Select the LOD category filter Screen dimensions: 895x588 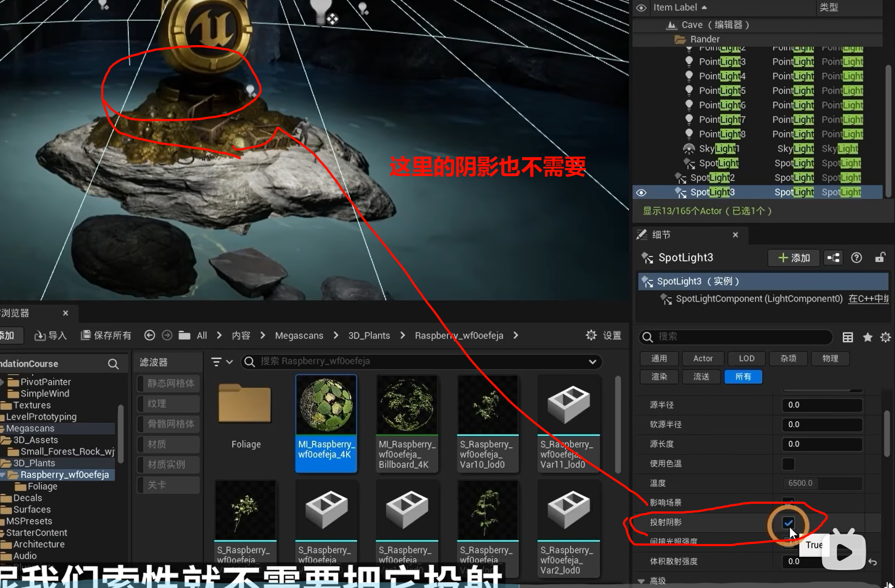click(747, 359)
